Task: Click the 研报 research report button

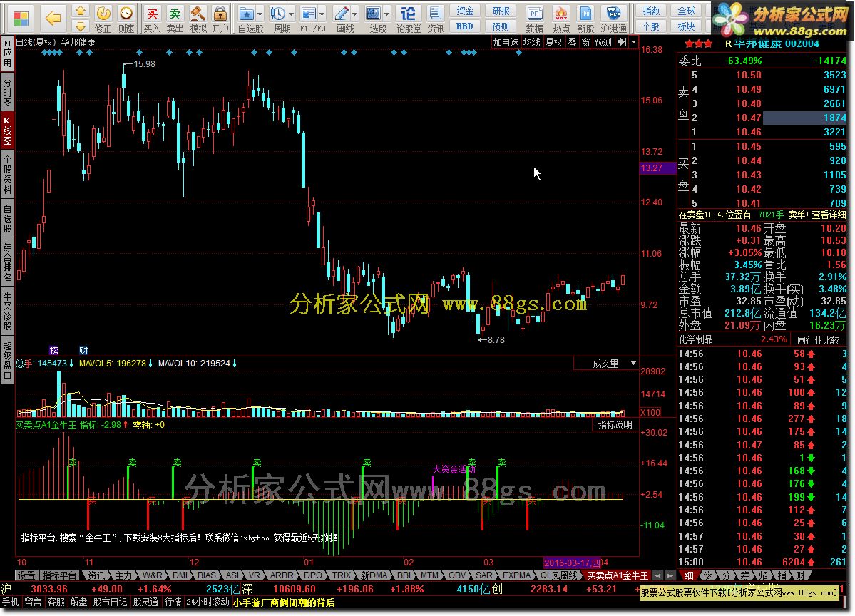Action: [x=501, y=11]
